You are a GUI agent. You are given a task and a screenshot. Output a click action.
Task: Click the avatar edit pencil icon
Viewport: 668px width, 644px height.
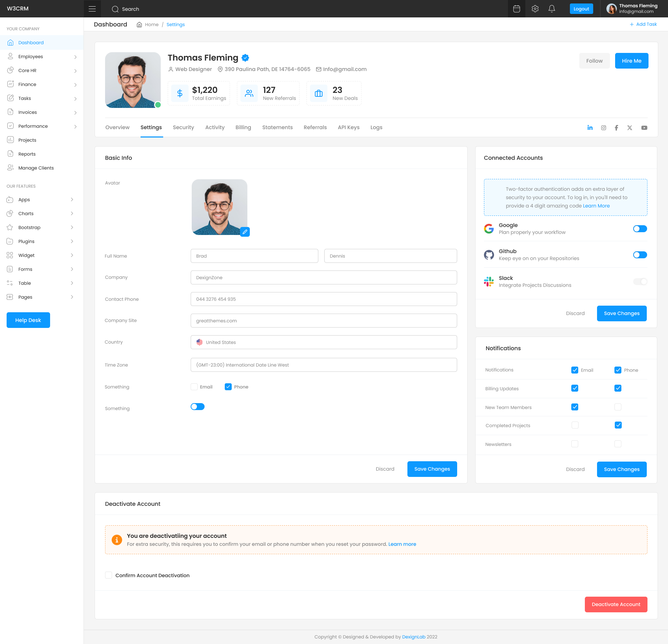click(x=245, y=232)
